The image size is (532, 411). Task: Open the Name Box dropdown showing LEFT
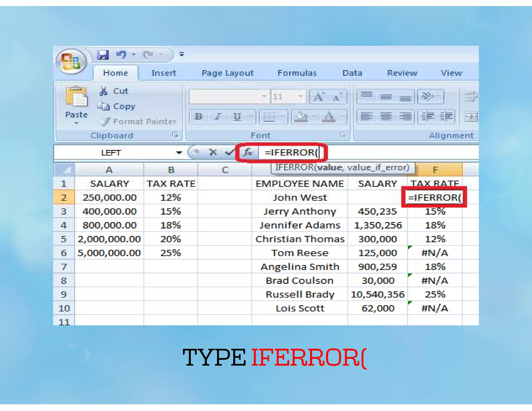coord(179,153)
